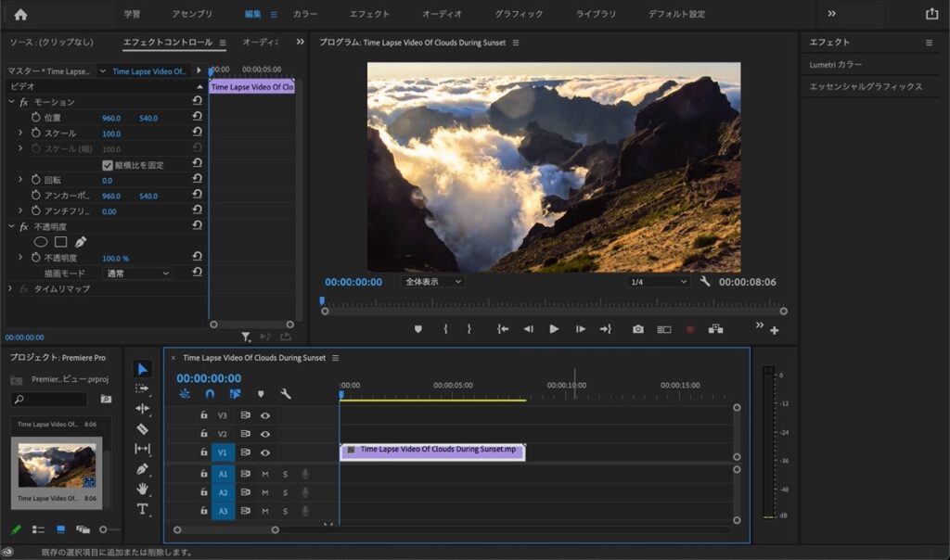The height and width of the screenshot is (560, 950).
Task: Select the Slip tool
Action: [x=142, y=449]
